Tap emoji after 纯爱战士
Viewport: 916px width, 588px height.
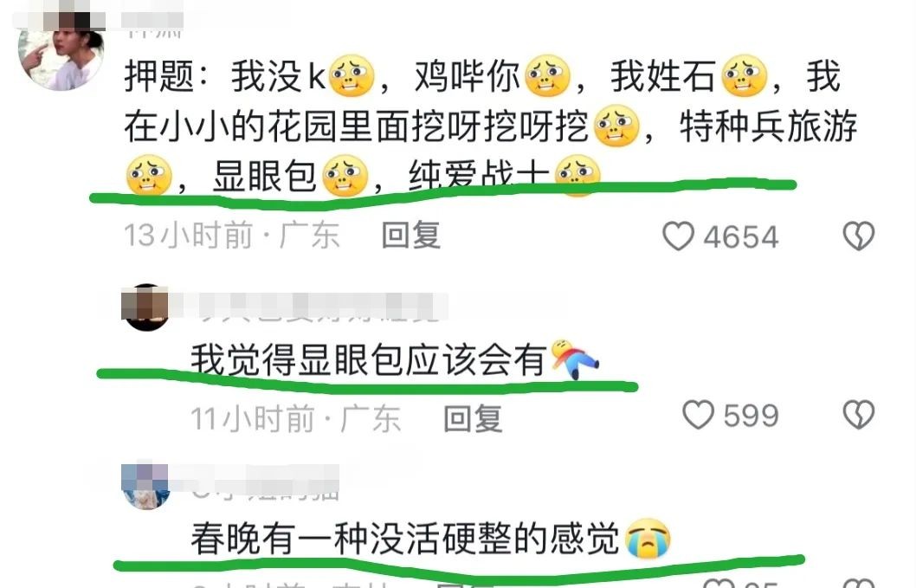(x=577, y=175)
